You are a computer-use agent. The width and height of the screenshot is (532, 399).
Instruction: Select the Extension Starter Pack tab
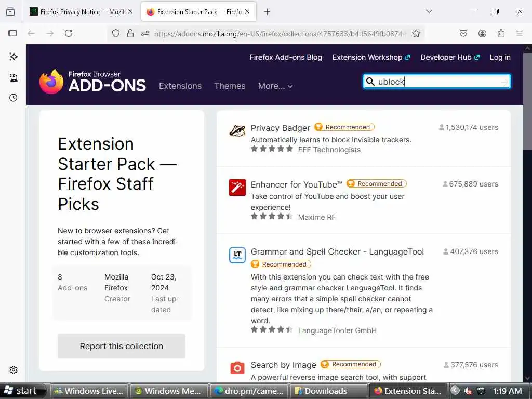pyautogui.click(x=198, y=12)
